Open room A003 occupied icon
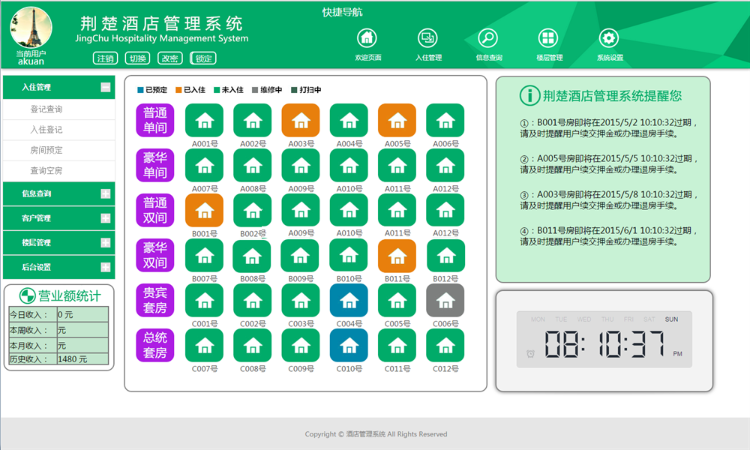This screenshot has width=750, height=450. click(x=300, y=121)
